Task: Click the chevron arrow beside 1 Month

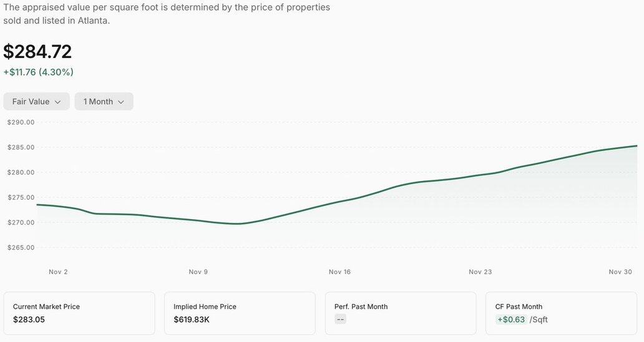Action: click(121, 102)
